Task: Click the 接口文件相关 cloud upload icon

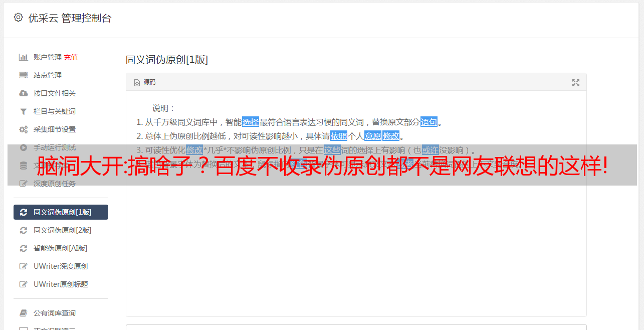Action: click(23, 93)
